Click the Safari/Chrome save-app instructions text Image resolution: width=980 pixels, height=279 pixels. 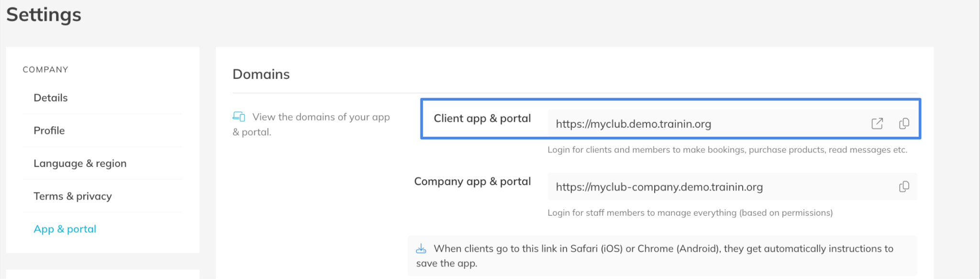point(663,249)
